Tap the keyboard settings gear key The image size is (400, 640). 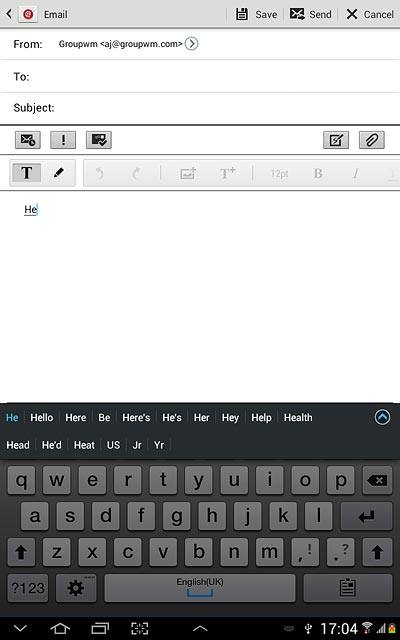76,588
